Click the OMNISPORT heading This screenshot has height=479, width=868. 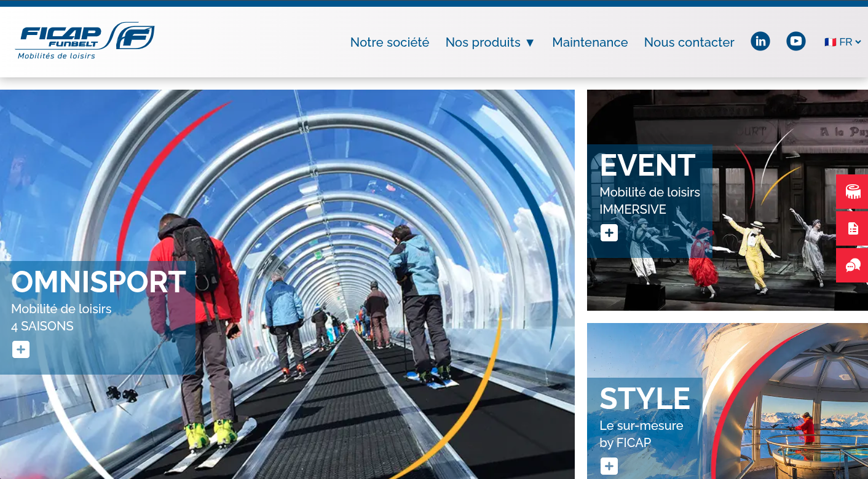click(98, 282)
